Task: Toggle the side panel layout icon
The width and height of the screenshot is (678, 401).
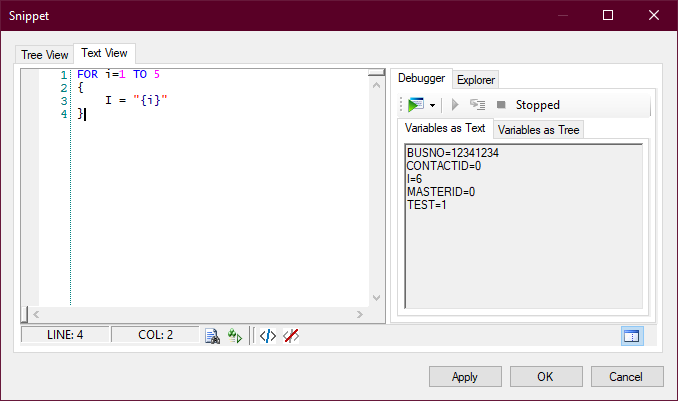Action: click(631, 336)
